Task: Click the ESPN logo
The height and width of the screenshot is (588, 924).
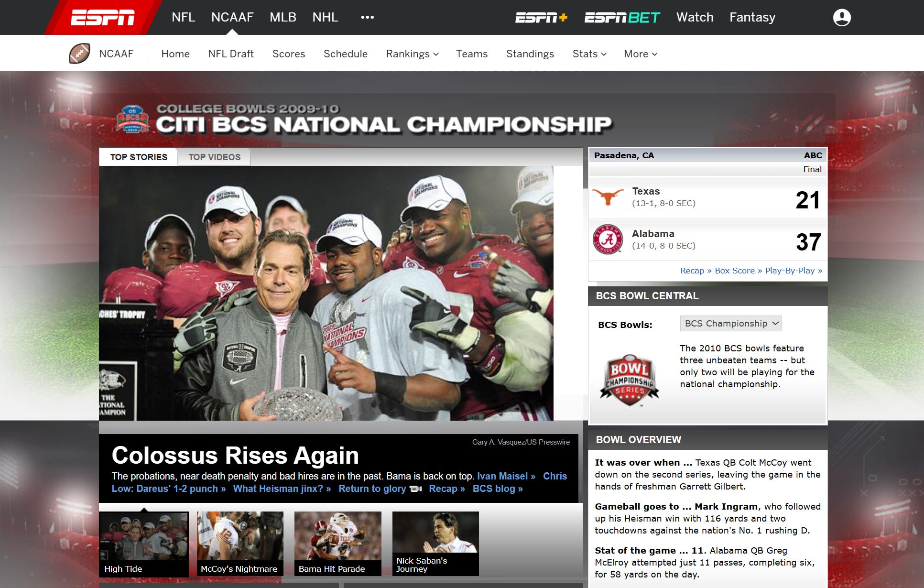Action: point(102,18)
